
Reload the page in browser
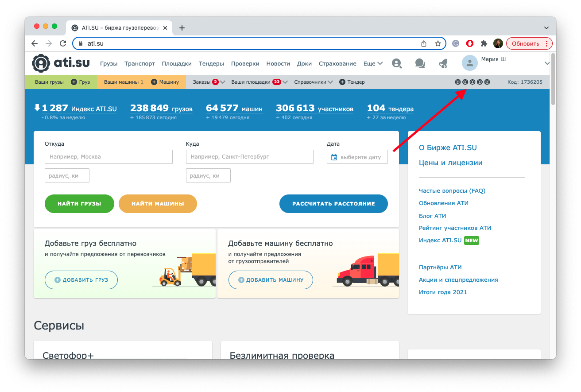(63, 43)
